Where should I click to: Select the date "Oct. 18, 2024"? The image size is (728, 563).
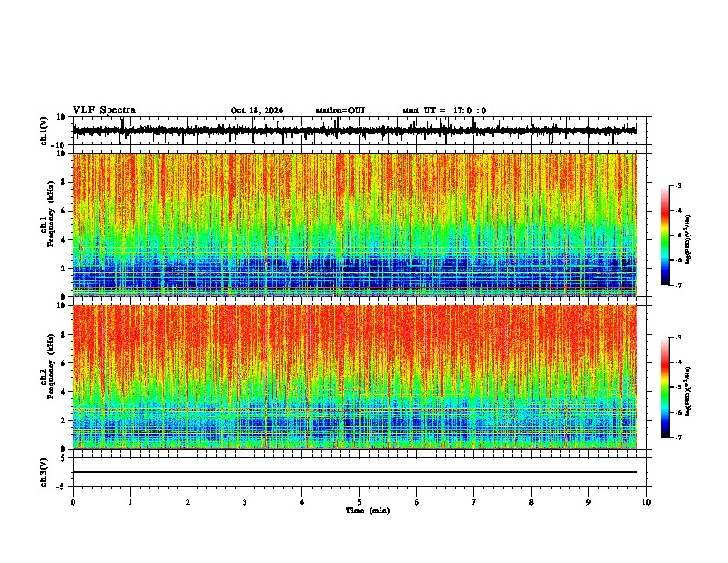256,110
